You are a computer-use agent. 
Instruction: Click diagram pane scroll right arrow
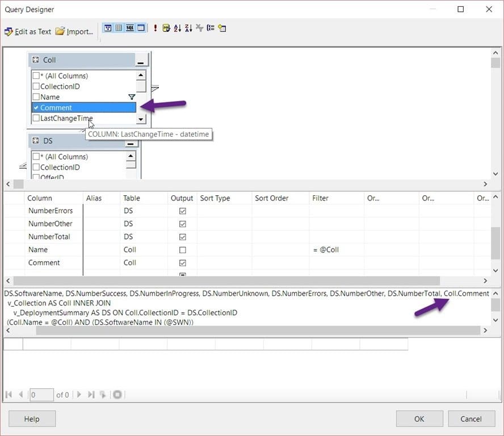[x=485, y=184]
